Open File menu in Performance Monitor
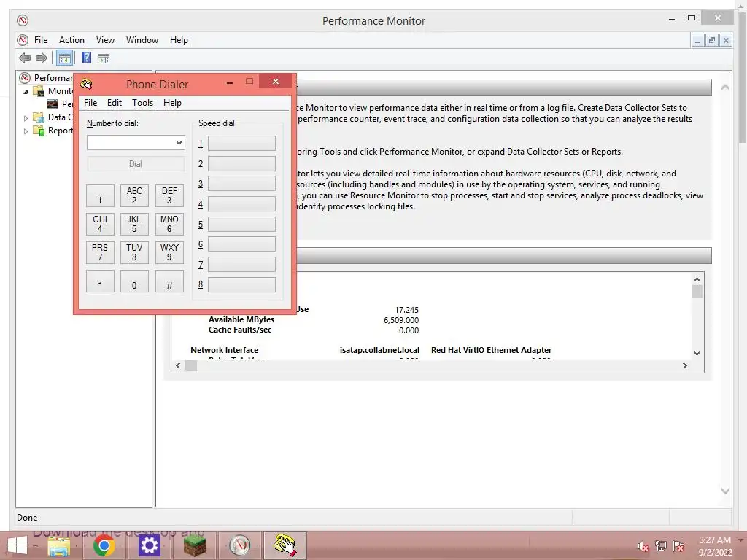747x560 pixels. [x=41, y=40]
